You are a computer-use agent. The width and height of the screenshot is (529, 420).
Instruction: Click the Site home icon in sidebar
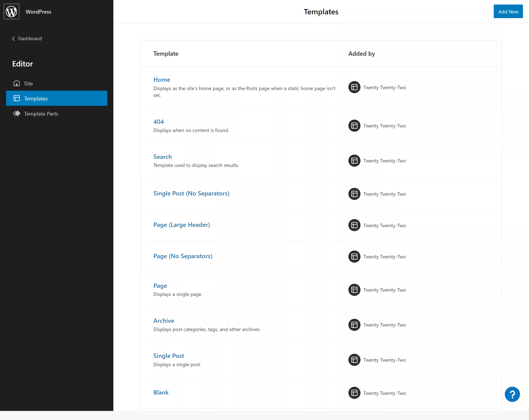pyautogui.click(x=16, y=83)
